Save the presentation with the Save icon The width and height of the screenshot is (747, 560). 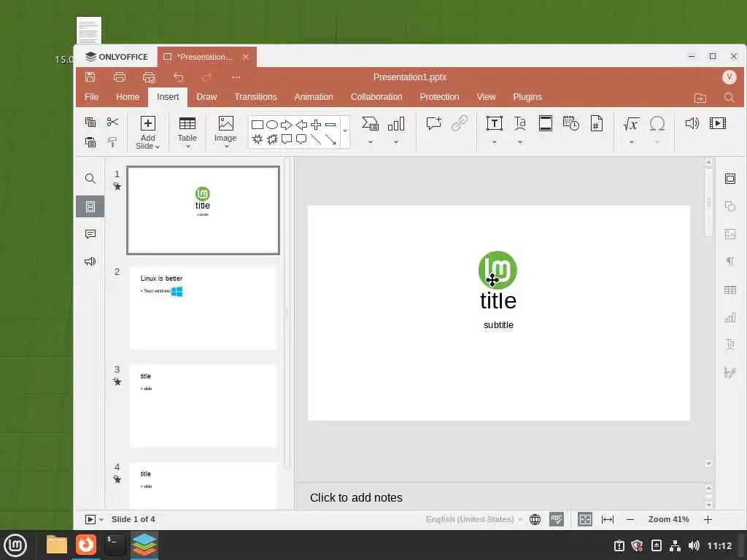coord(90,77)
